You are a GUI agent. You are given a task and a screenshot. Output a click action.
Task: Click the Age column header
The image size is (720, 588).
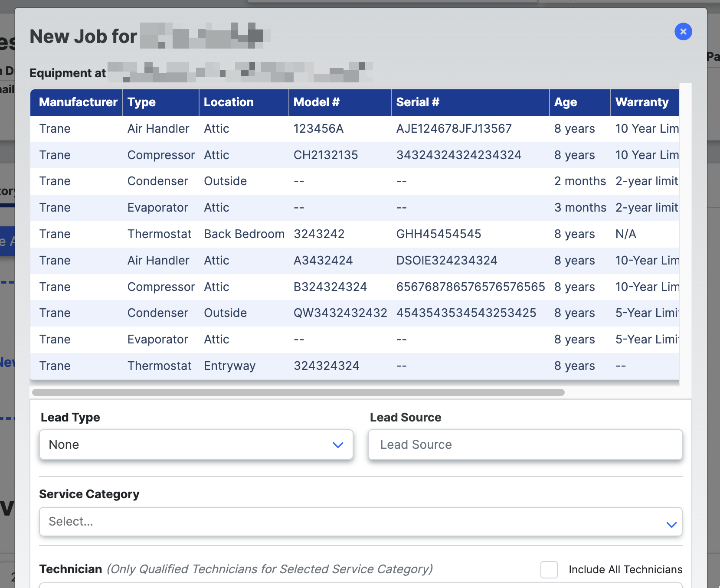click(x=565, y=102)
